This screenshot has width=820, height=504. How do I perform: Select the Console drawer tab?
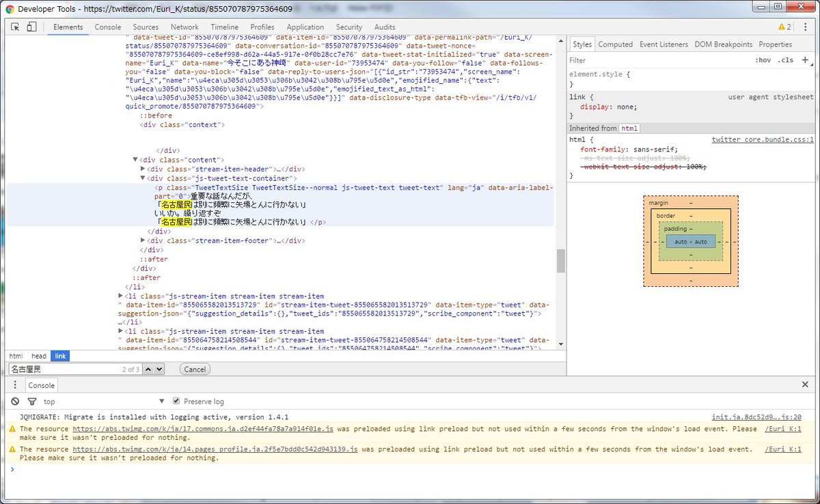pyautogui.click(x=41, y=385)
